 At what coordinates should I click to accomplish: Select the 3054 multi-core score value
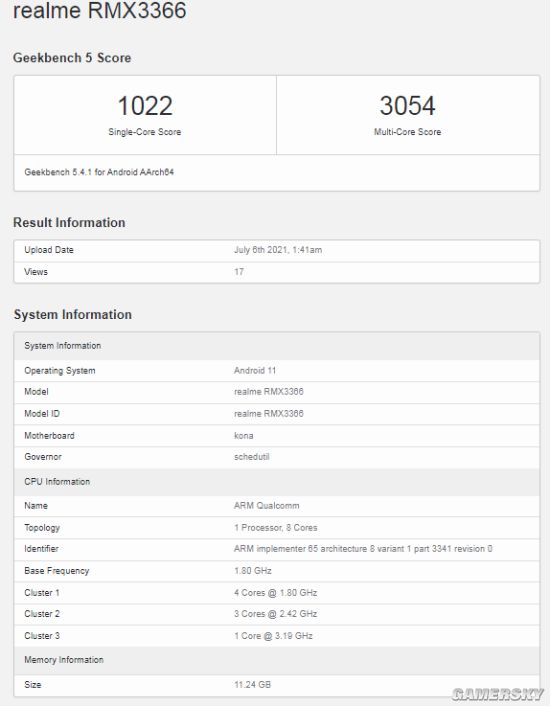407,106
